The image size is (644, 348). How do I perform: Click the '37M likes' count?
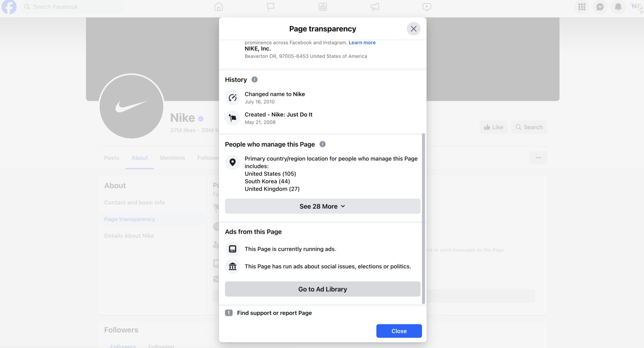tap(183, 130)
